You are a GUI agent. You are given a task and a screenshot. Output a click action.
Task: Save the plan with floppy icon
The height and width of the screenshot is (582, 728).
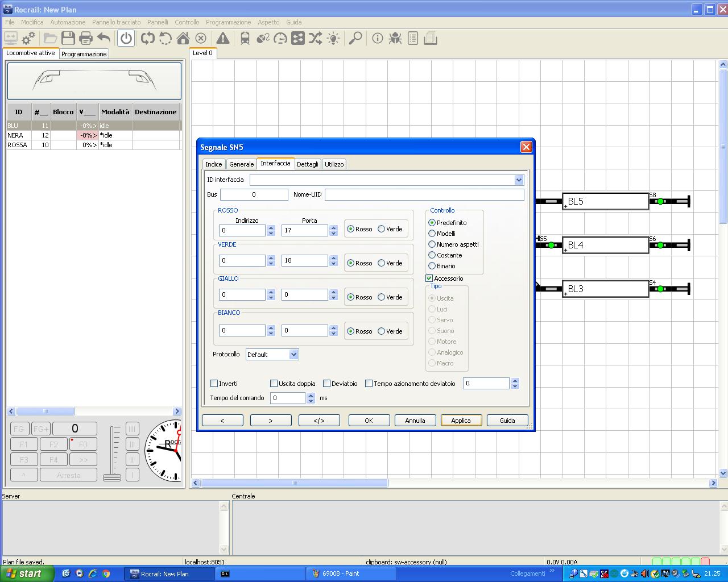[68, 38]
